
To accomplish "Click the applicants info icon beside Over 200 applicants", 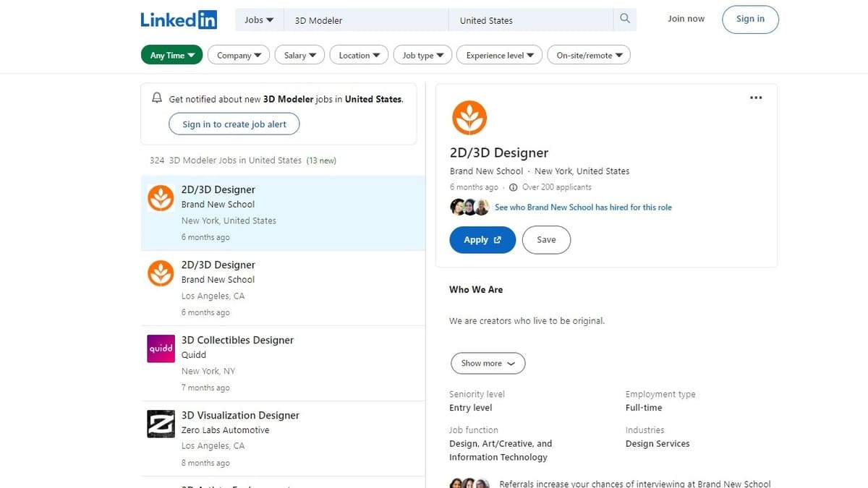I will pos(514,187).
